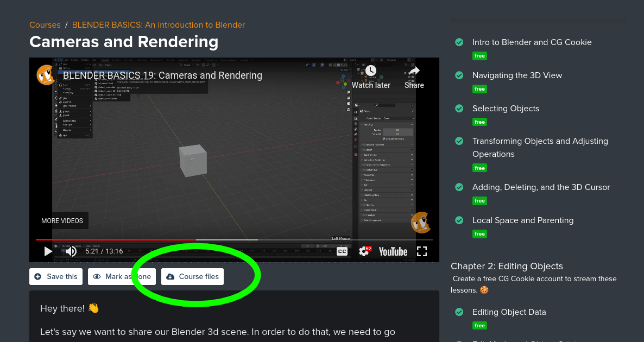Click the check icon beside Intro to Blender
This screenshot has width=644, height=342.
click(x=459, y=42)
